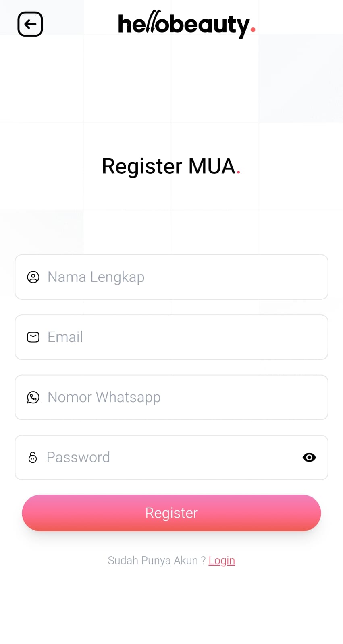Click the 'Nama Lengkap' placeholder text
Viewport: 343px width, 644px height.
pos(96,277)
